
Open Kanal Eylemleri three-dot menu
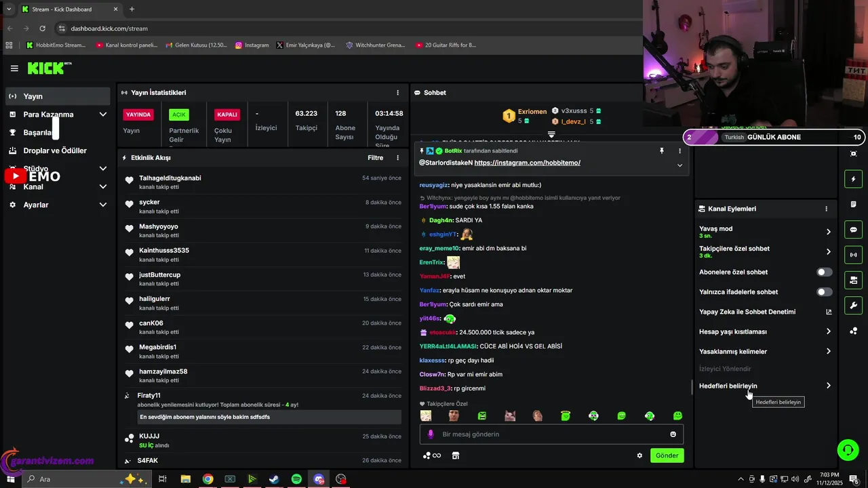(x=826, y=209)
